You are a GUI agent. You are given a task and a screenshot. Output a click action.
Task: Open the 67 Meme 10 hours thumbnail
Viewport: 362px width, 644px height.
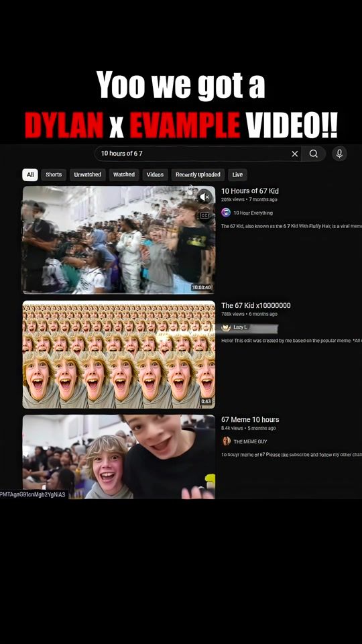click(x=119, y=457)
